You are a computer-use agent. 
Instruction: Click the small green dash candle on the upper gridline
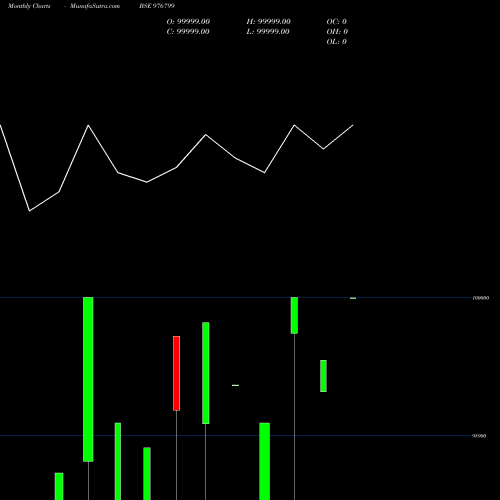pyautogui.click(x=353, y=298)
